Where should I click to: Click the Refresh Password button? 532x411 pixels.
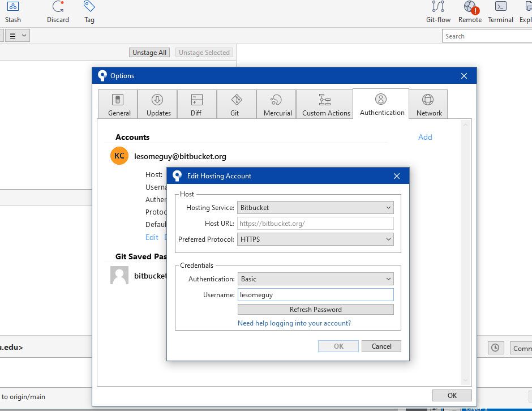tap(316, 310)
